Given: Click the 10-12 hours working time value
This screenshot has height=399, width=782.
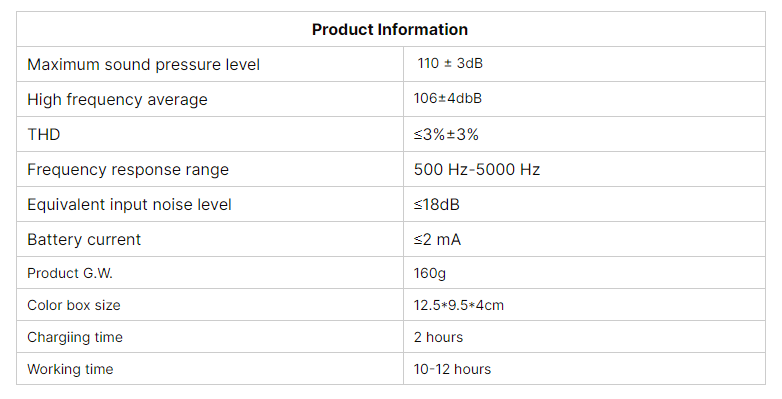Looking at the screenshot, I should pos(452,369).
